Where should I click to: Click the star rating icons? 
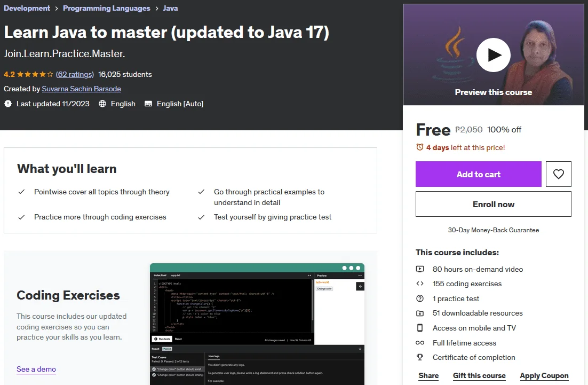coord(35,74)
